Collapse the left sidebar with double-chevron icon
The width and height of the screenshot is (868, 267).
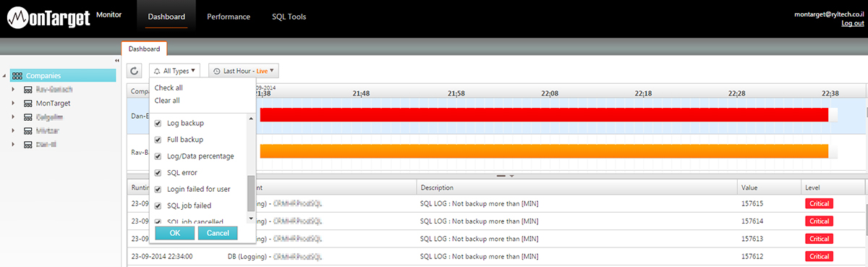coord(118,60)
